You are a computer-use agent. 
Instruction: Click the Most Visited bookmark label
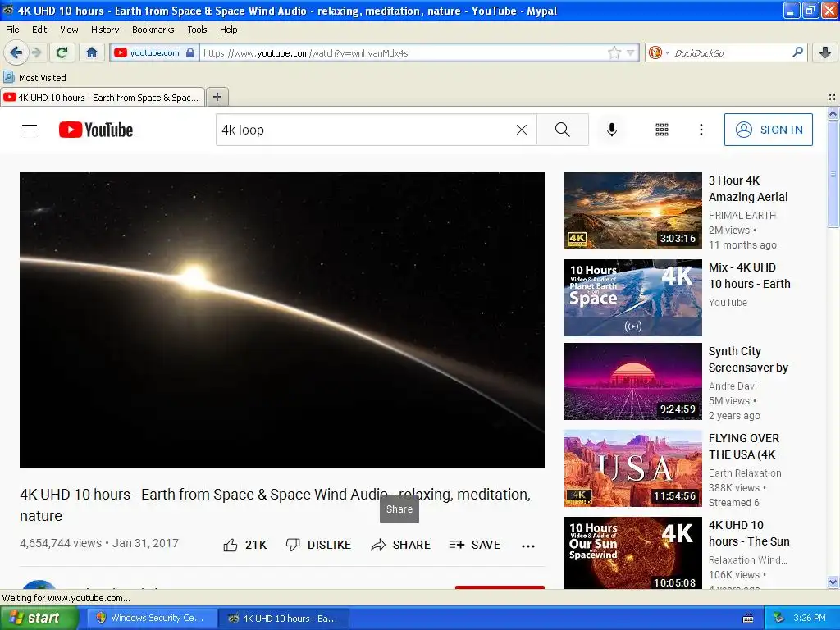43,78
